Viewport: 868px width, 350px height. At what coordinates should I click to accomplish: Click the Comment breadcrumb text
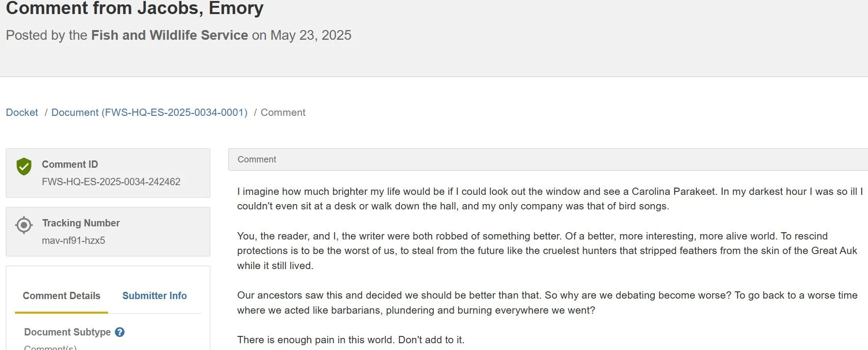point(283,112)
